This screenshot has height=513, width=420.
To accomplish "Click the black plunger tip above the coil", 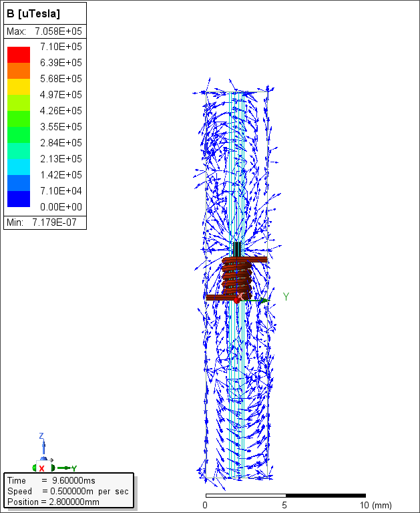I will (x=237, y=248).
